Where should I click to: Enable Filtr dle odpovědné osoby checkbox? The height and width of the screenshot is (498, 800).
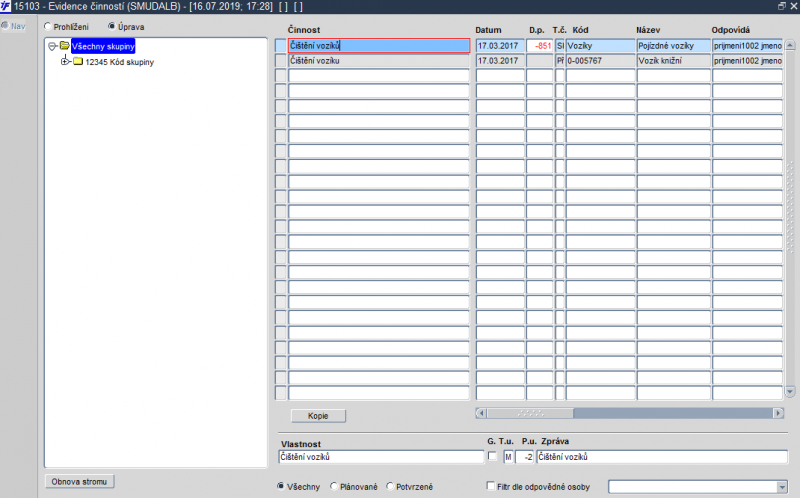click(x=491, y=486)
